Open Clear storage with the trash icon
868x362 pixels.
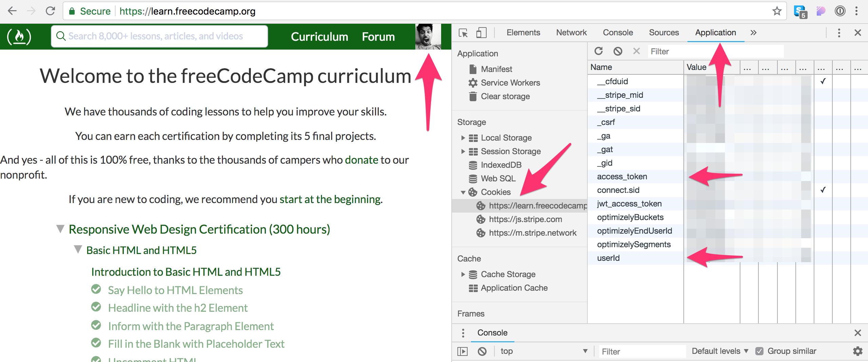tap(473, 96)
